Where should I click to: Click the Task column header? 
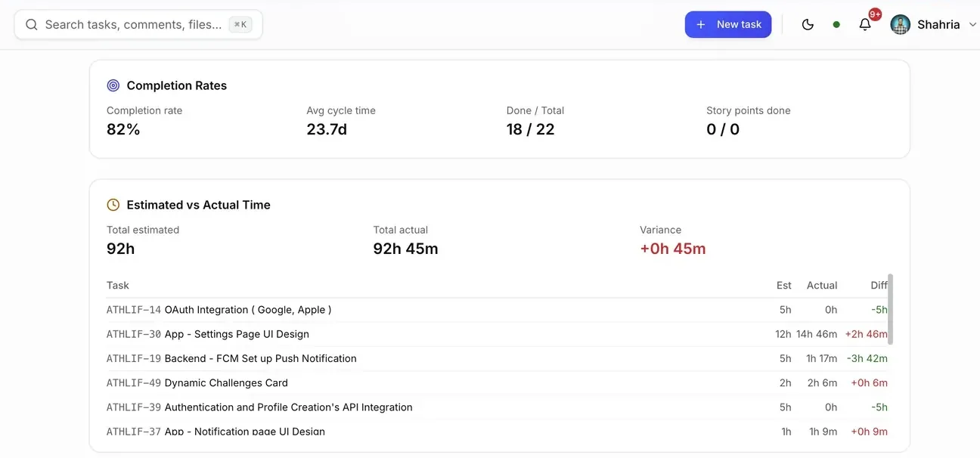point(118,285)
